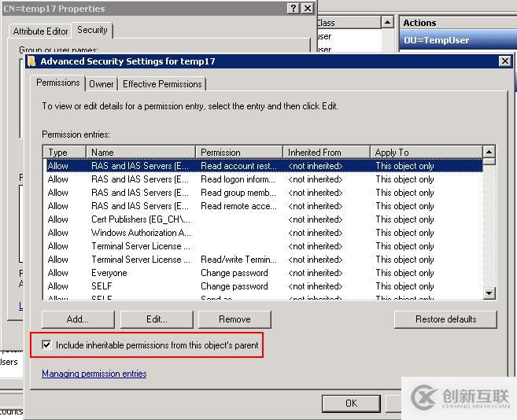The width and height of the screenshot is (517, 420).
Task: Click the Add... button
Action: click(x=78, y=319)
